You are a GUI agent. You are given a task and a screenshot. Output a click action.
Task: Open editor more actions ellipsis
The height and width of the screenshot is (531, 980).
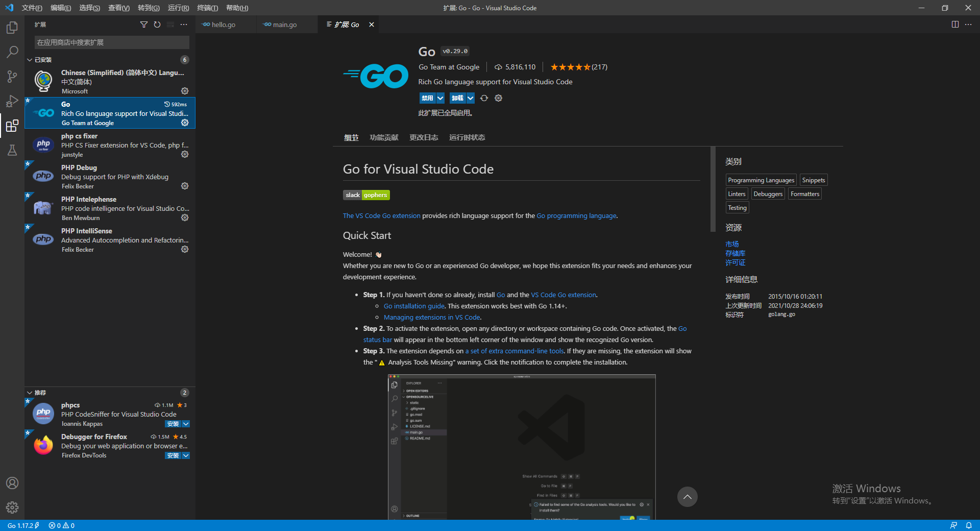tap(968, 25)
